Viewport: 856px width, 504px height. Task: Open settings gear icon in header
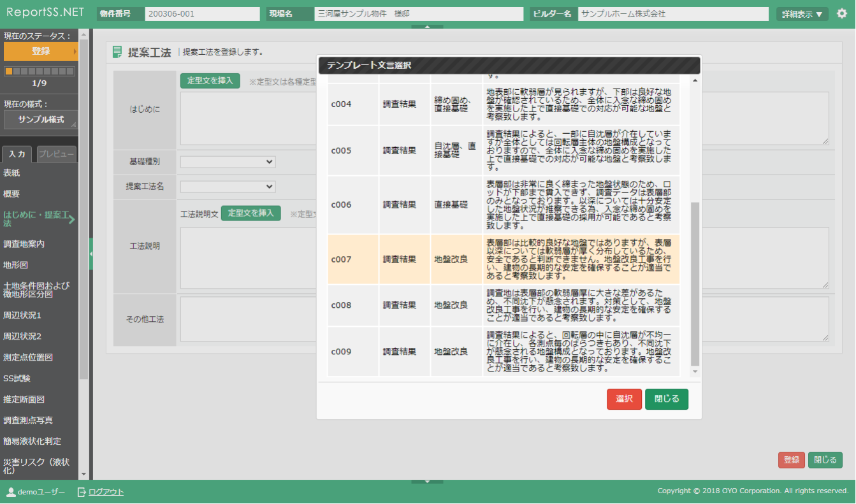coord(842,13)
